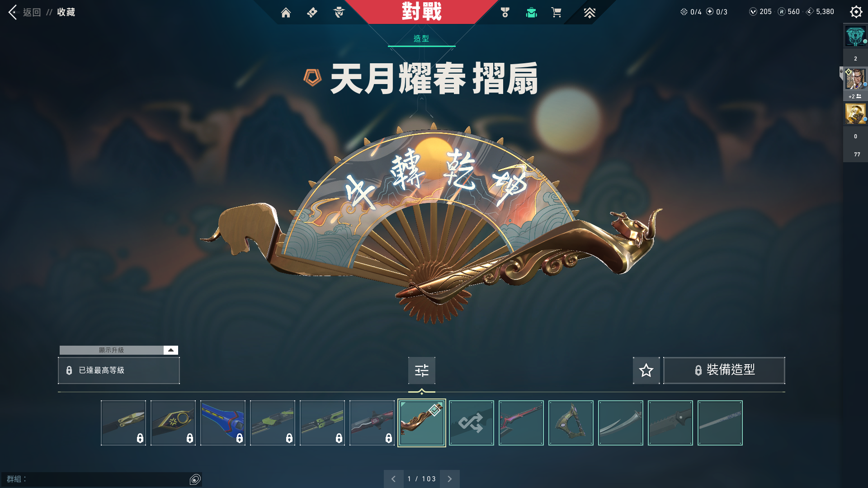Open the agents icon in top bar
This screenshot has height=488, width=868.
point(339,13)
